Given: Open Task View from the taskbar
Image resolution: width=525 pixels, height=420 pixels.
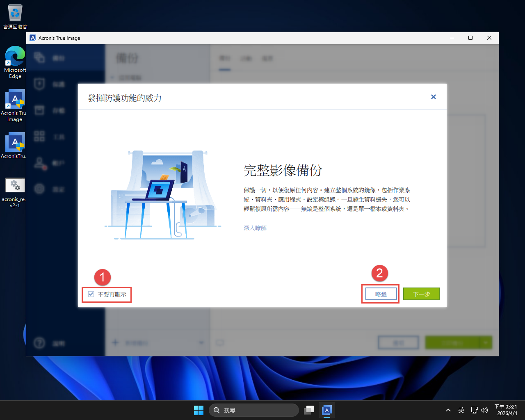Looking at the screenshot, I should [x=309, y=410].
